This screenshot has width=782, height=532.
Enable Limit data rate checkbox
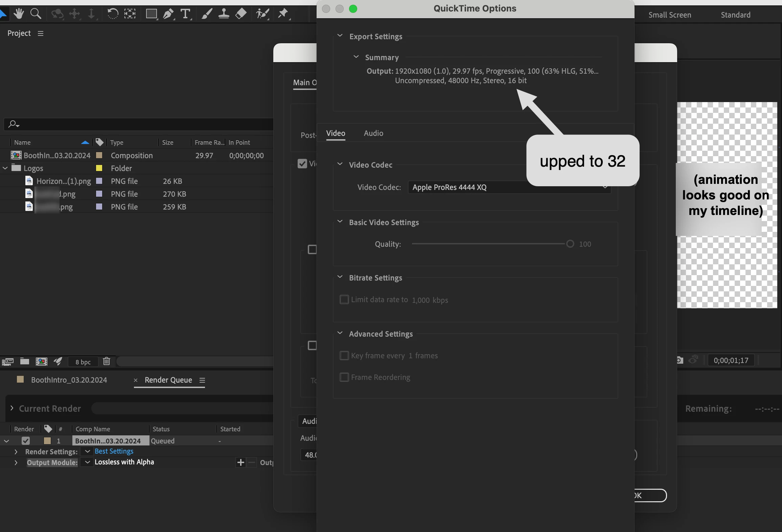click(x=344, y=299)
